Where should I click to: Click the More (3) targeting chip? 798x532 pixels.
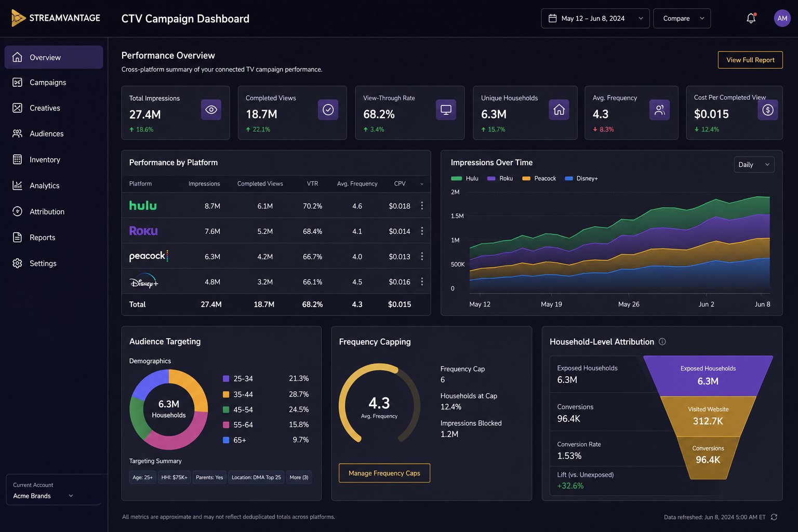coord(299,477)
